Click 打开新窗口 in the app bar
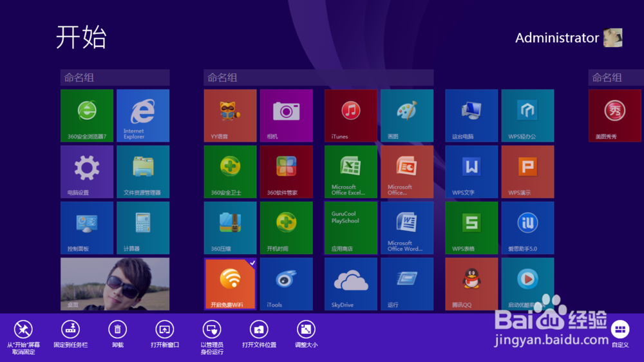 165,334
